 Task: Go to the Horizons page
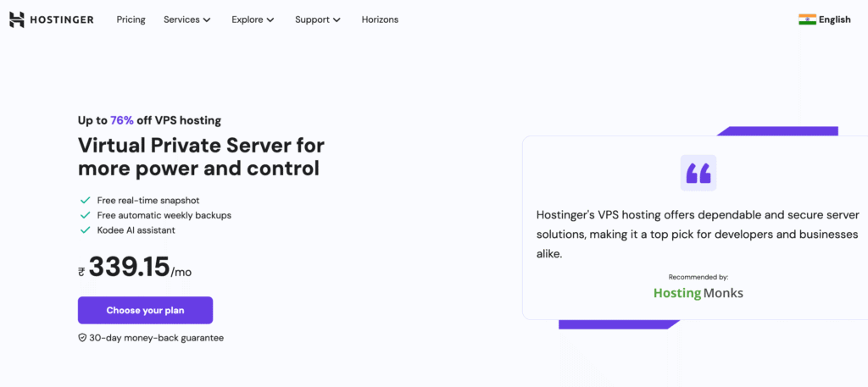380,19
